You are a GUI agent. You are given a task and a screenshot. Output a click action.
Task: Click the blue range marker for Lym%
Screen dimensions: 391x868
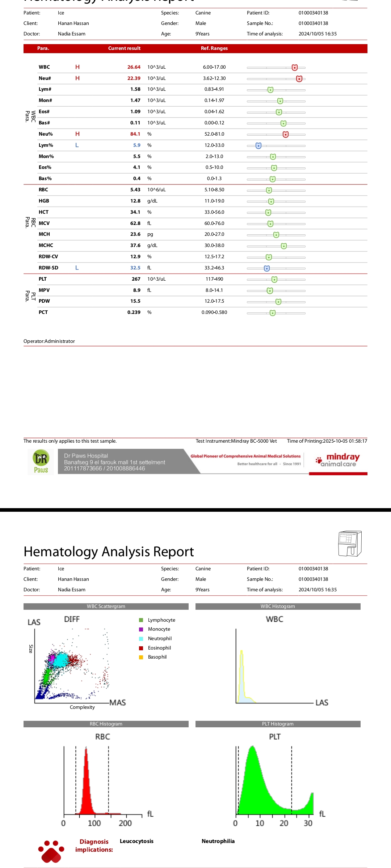coord(258,146)
